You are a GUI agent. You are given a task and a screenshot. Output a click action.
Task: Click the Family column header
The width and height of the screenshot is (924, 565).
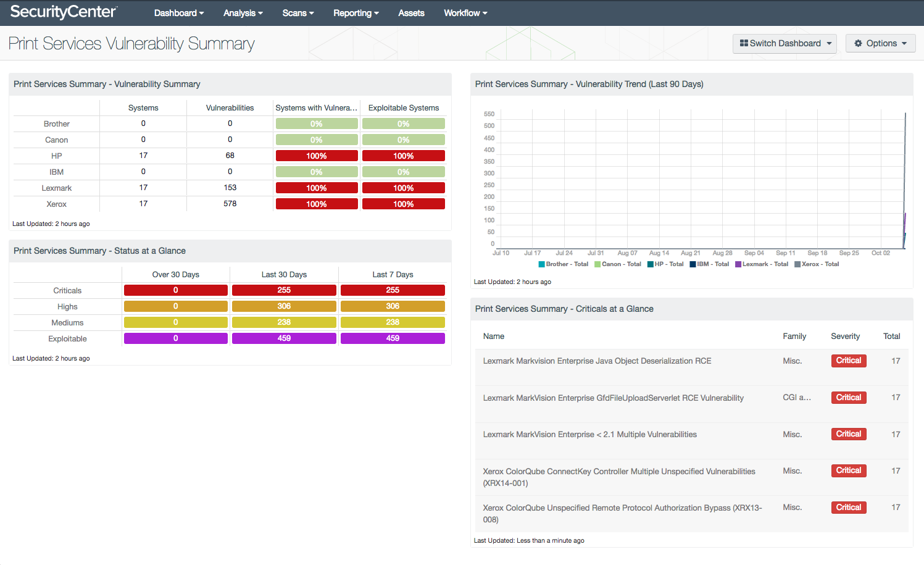pyautogui.click(x=794, y=337)
